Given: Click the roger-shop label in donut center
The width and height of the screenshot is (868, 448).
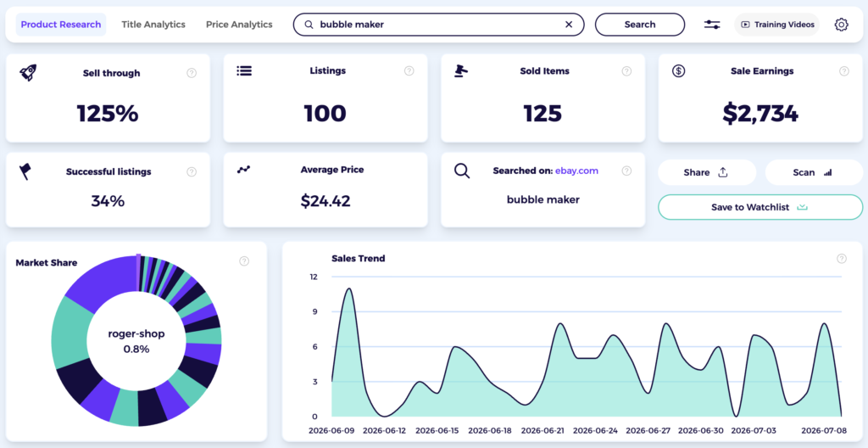Looking at the screenshot, I should 136,334.
